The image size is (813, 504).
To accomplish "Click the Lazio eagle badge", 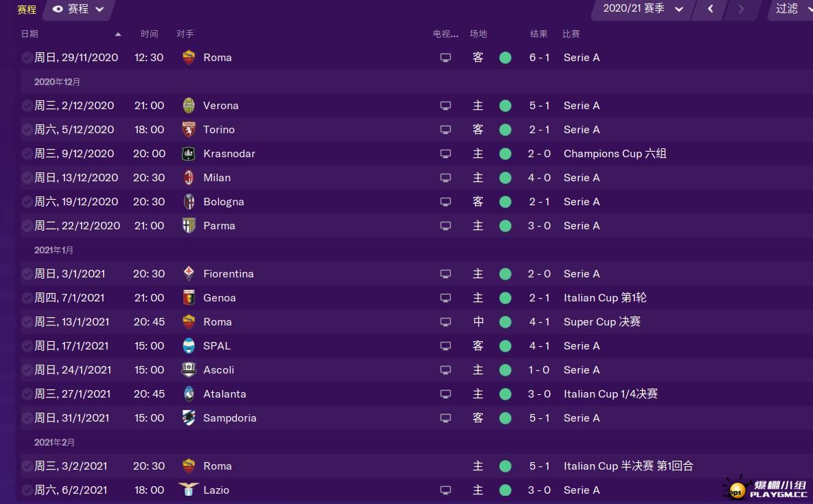I will pos(189,490).
